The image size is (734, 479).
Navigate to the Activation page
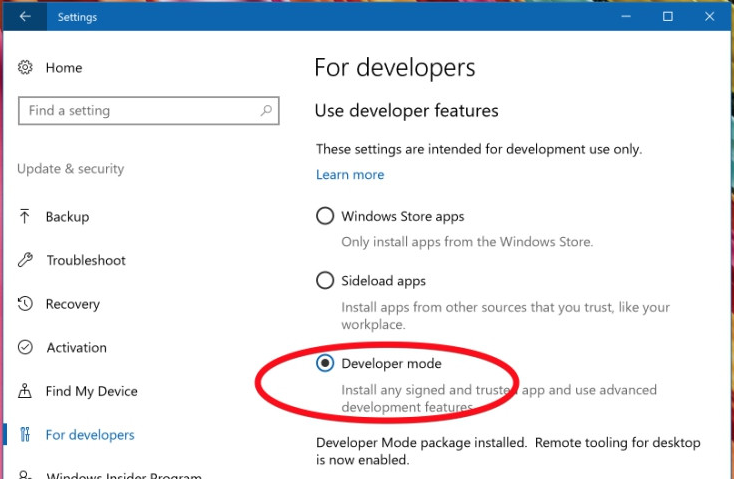76,348
